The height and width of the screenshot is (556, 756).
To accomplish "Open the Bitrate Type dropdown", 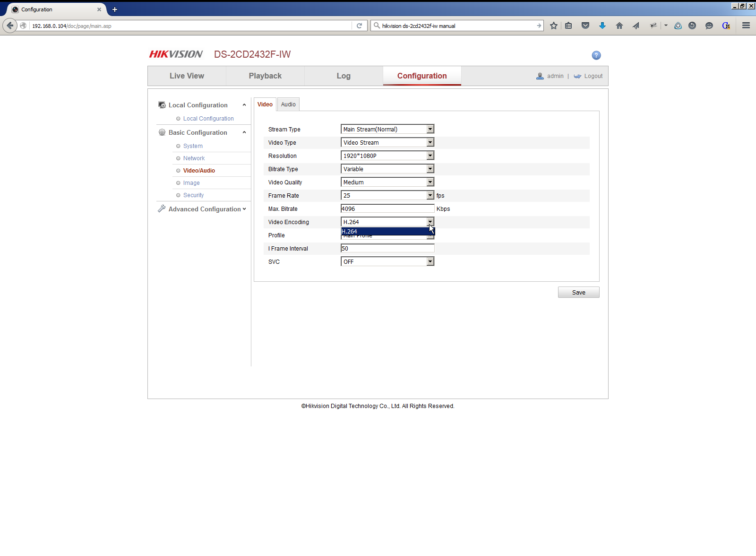I will [x=387, y=169].
